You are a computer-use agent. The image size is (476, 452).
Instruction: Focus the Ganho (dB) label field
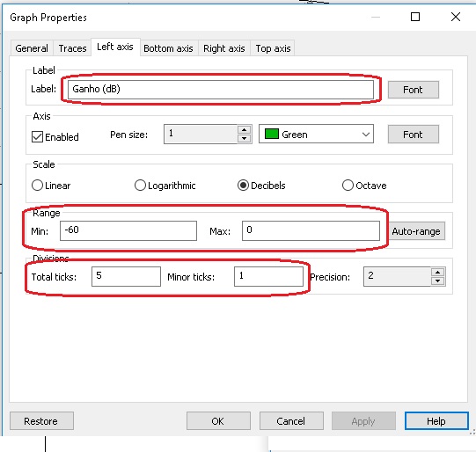221,89
